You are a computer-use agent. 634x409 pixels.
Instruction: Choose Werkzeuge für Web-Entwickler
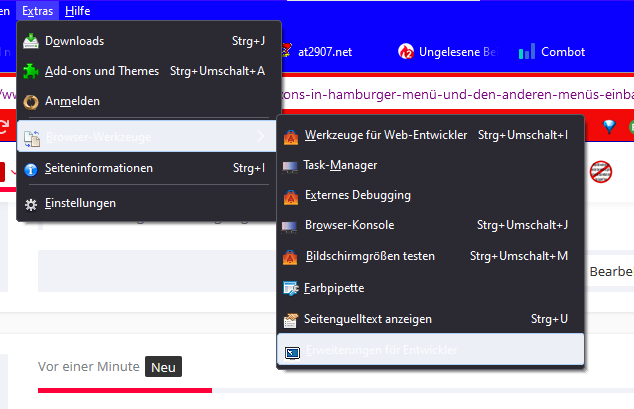click(385, 135)
